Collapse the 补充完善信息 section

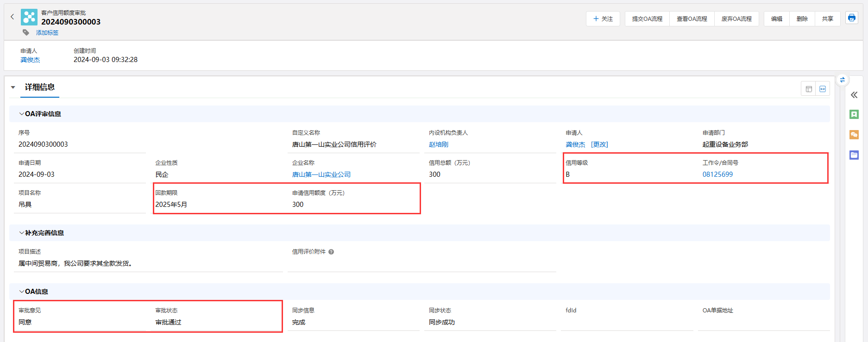point(22,233)
